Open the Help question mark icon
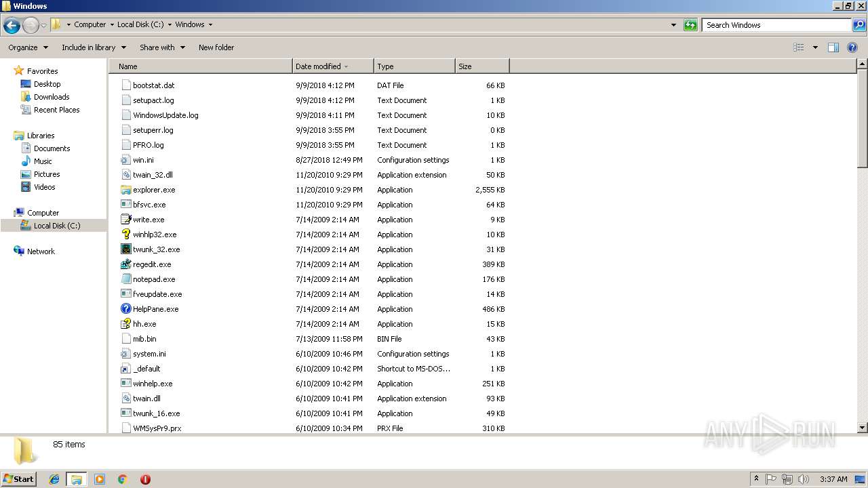 click(x=852, y=47)
